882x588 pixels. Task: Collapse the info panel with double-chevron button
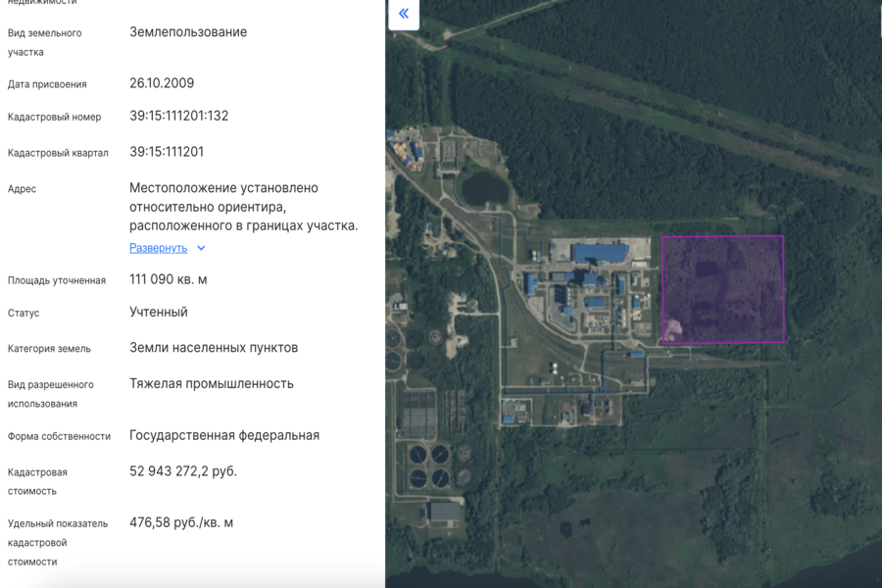[404, 15]
